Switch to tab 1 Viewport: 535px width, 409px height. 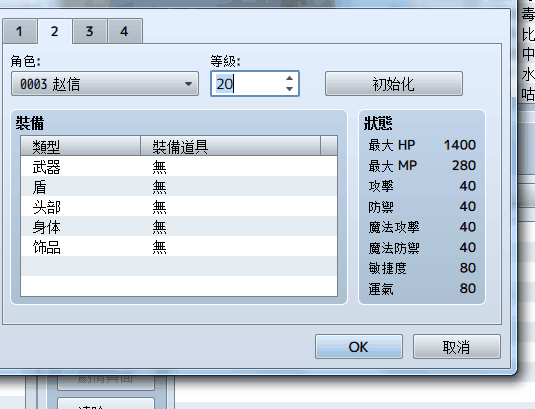pos(19,31)
